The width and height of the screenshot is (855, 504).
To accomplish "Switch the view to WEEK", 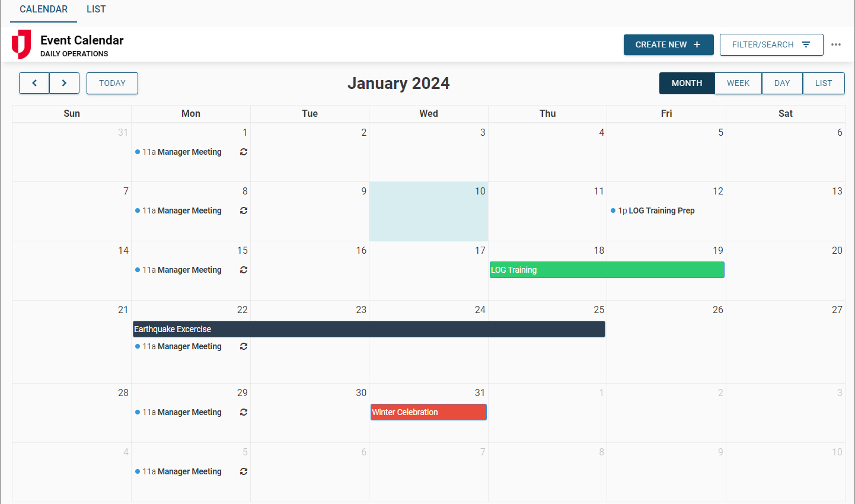I will pyautogui.click(x=738, y=83).
